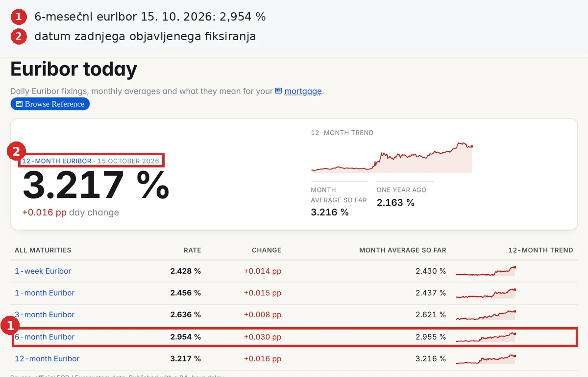Click the 1-month Euribor trend sparkline
This screenshot has height=377, width=588.
486,293
